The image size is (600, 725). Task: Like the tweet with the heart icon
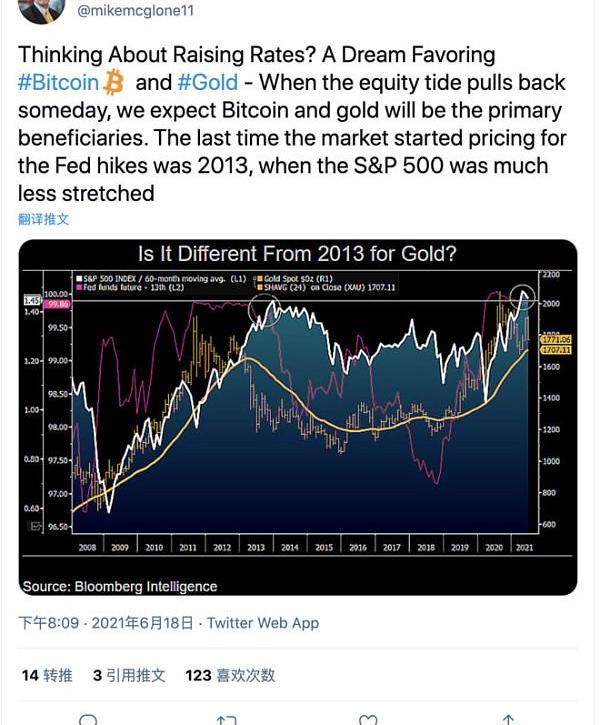(x=368, y=720)
